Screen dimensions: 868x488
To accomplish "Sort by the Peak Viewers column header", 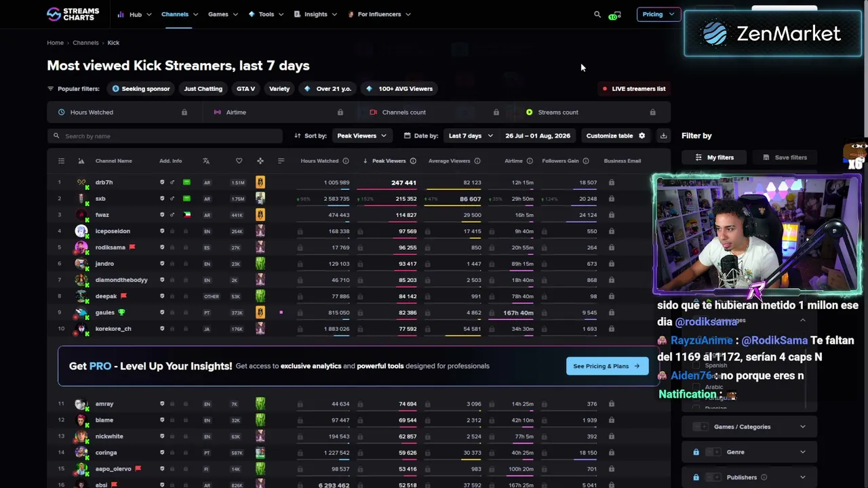I will [389, 161].
